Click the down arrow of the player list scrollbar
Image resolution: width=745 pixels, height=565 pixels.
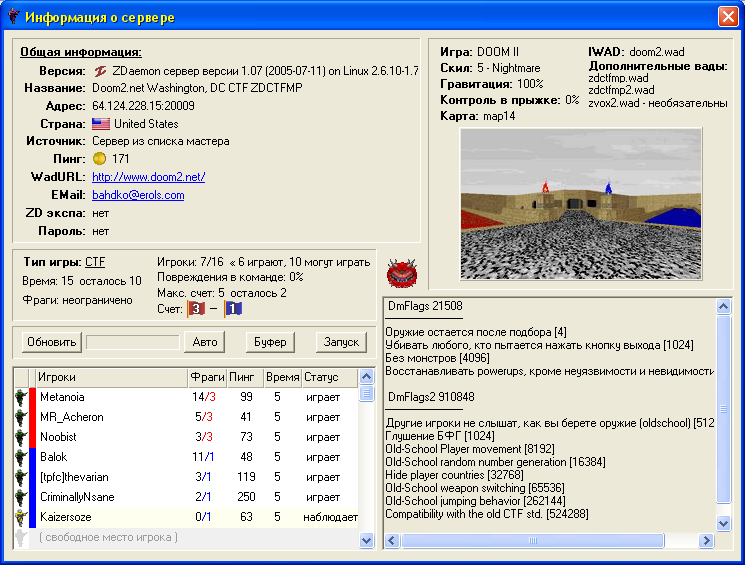[366, 541]
